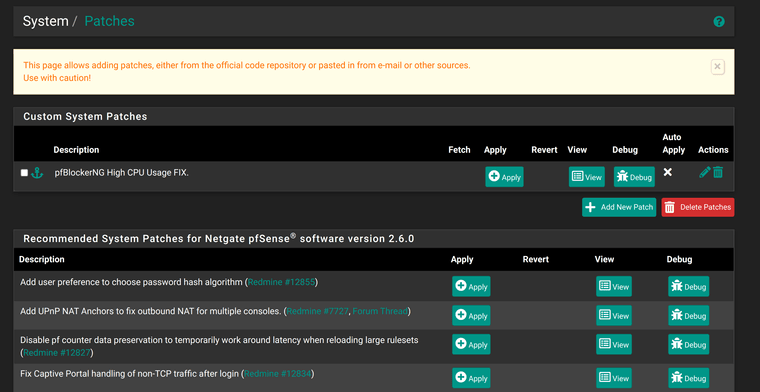This screenshot has width=760, height=392.
Task: Tick the pfBlockerNG patch checkbox
Action: 24,172
